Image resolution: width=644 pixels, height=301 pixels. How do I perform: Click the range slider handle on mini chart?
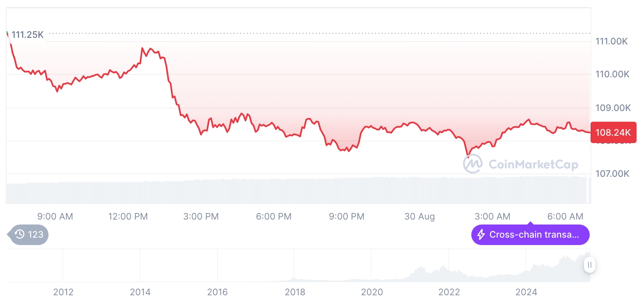(589, 265)
